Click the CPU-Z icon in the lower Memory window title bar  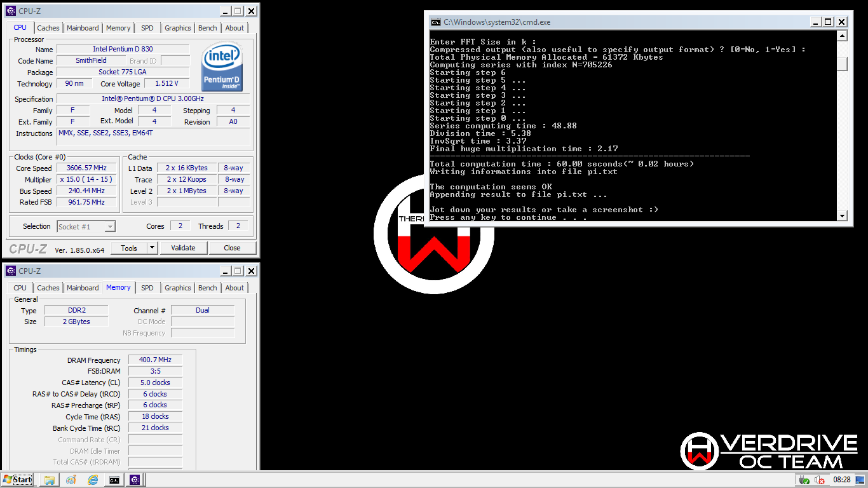pyautogui.click(x=11, y=271)
